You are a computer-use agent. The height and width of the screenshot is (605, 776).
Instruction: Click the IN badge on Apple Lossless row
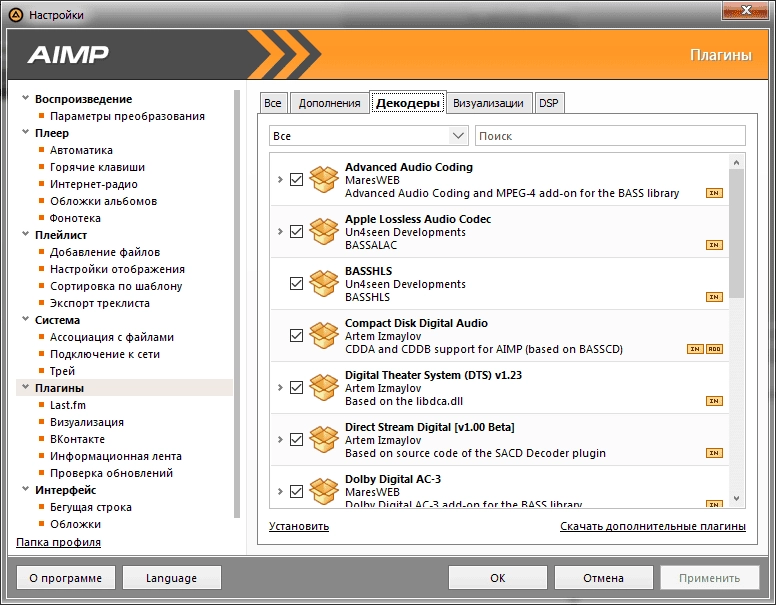(714, 245)
